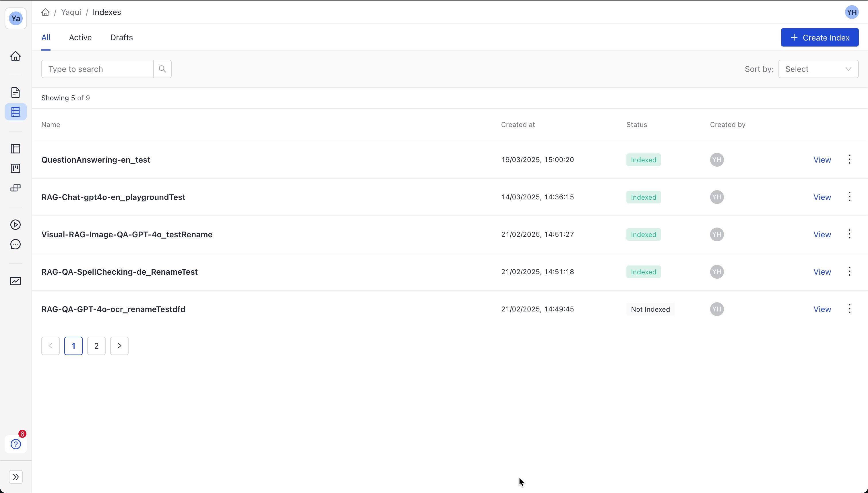Open the Sort by Select dropdown
The width and height of the screenshot is (868, 493).
[x=818, y=69]
